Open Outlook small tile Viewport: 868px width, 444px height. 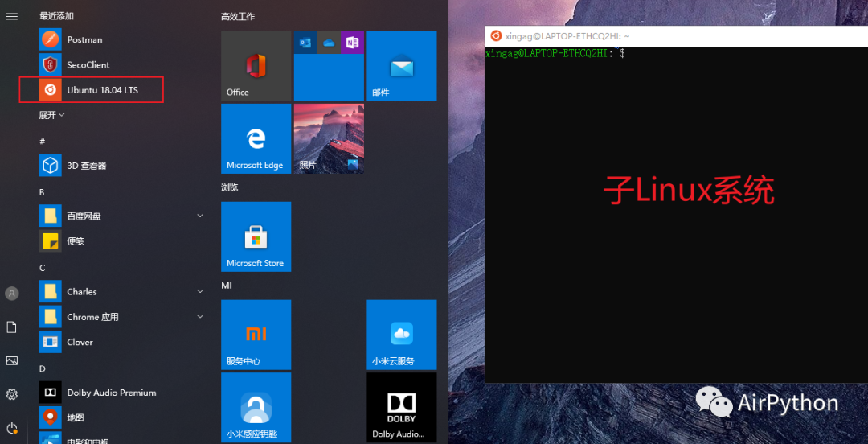pos(305,42)
